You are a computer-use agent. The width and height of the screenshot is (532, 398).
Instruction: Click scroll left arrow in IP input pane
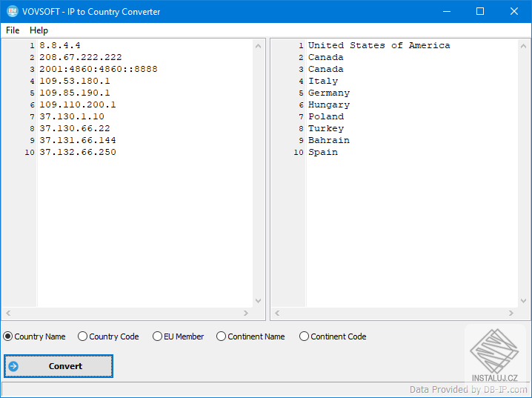click(8, 313)
